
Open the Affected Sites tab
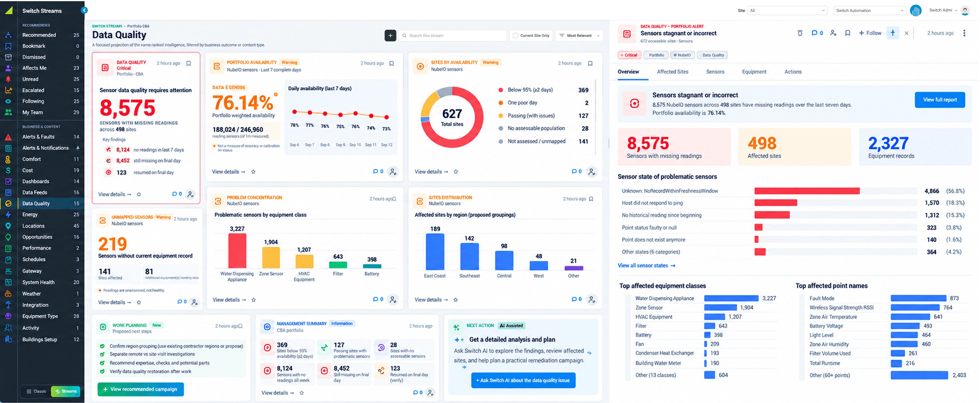(x=672, y=71)
